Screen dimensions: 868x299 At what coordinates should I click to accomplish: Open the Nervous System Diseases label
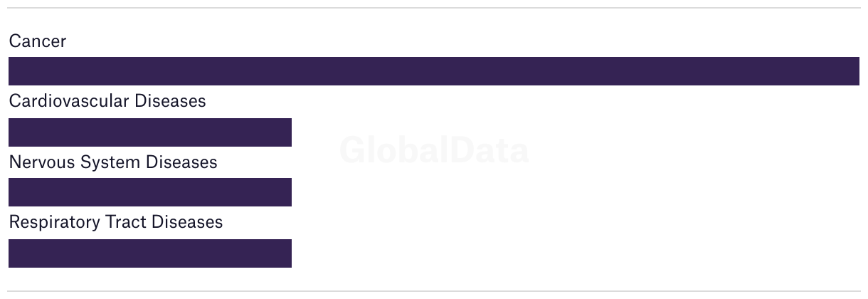click(x=113, y=162)
